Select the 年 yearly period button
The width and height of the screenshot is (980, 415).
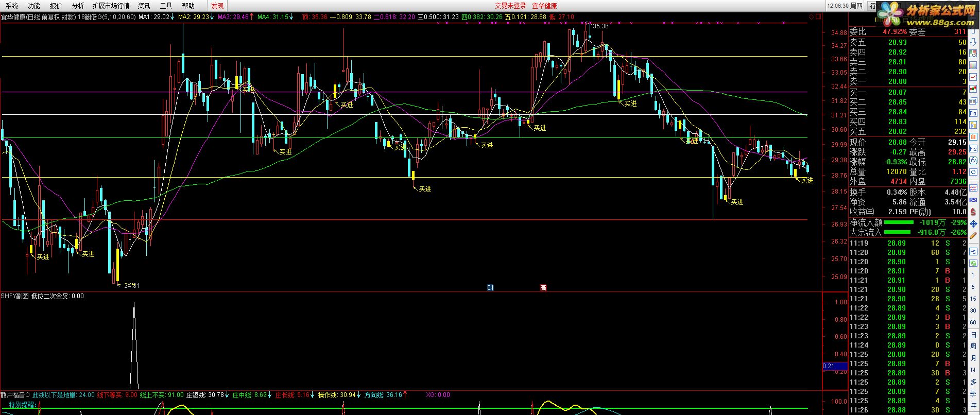click(x=973, y=406)
